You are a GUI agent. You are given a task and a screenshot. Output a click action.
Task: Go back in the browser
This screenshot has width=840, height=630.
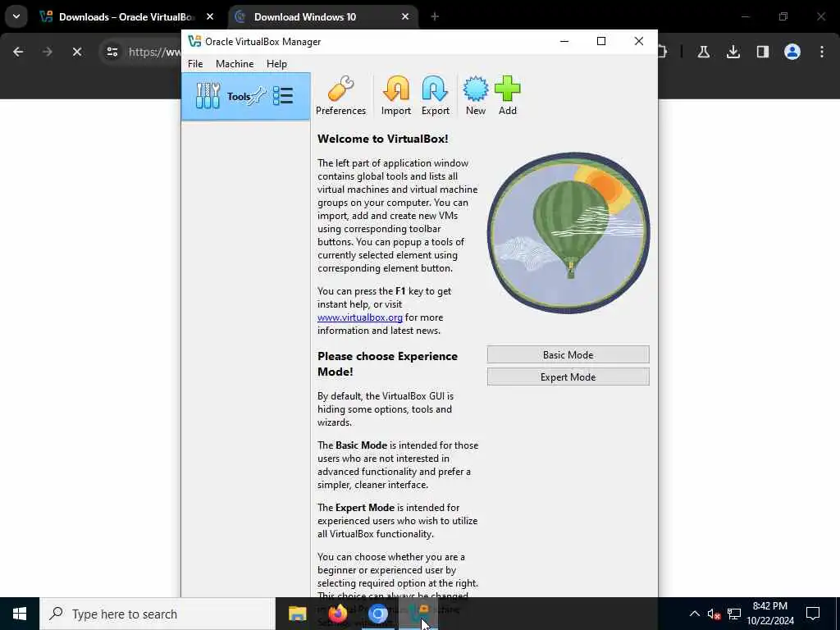click(18, 52)
